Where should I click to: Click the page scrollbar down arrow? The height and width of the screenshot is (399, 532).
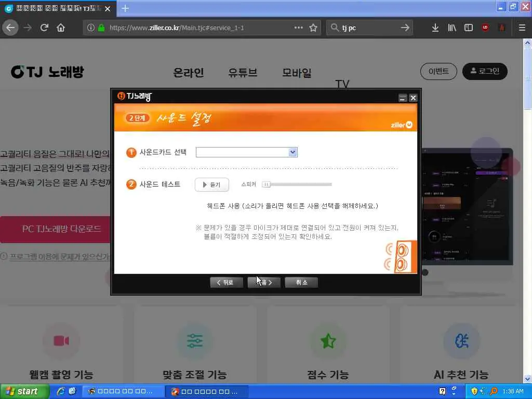point(527,378)
